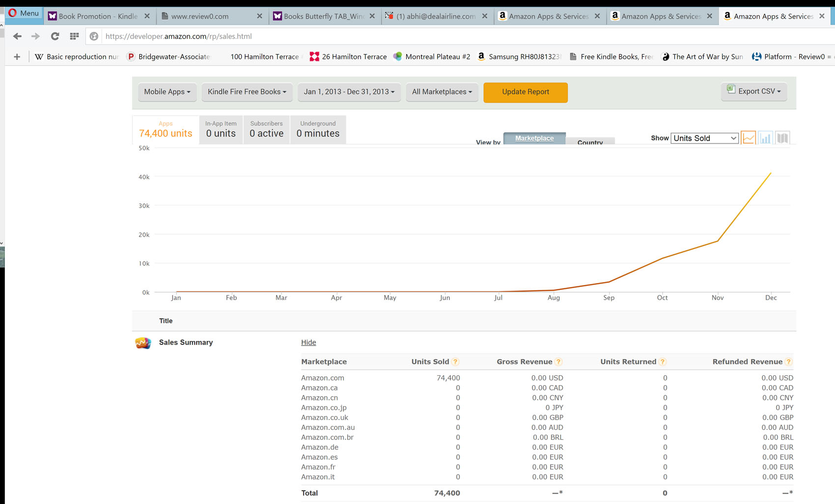Click the Update Report button

(526, 92)
